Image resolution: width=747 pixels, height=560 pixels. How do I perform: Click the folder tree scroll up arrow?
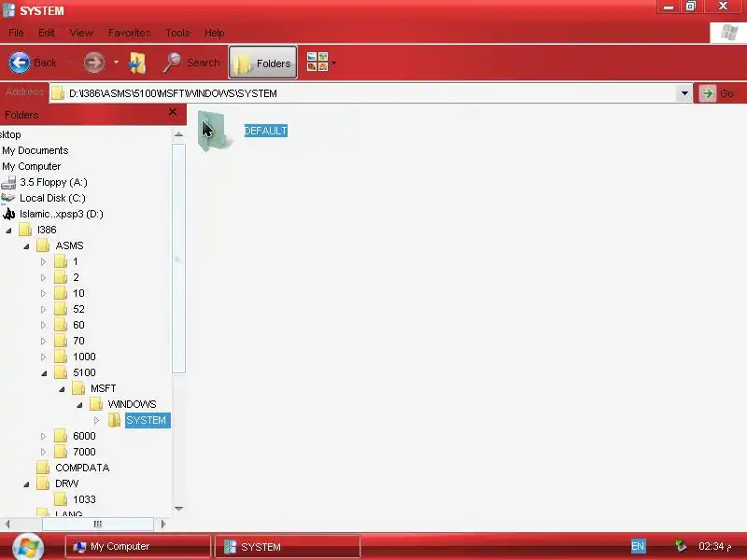pos(178,134)
